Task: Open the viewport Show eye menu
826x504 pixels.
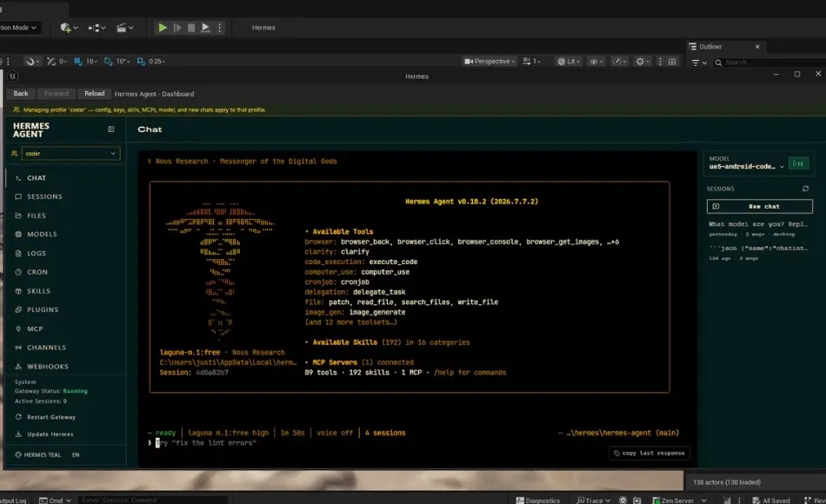Action: (596, 61)
